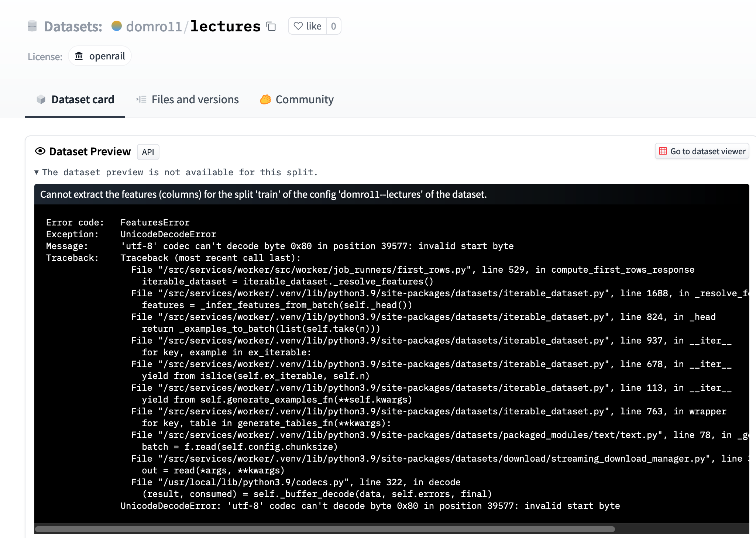Image resolution: width=756 pixels, height=538 pixels.
Task: Collapse the preview error disclosure triangle
Action: coord(36,172)
